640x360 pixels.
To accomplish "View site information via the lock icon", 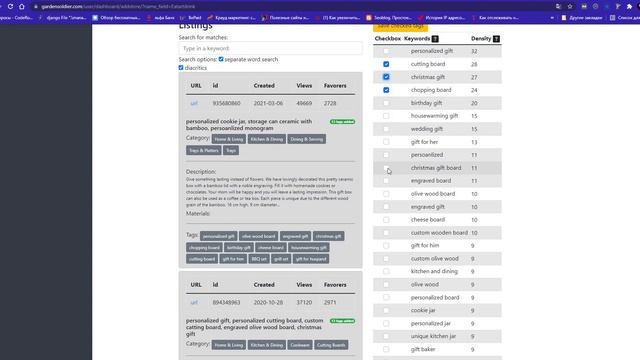I will pos(36,7).
